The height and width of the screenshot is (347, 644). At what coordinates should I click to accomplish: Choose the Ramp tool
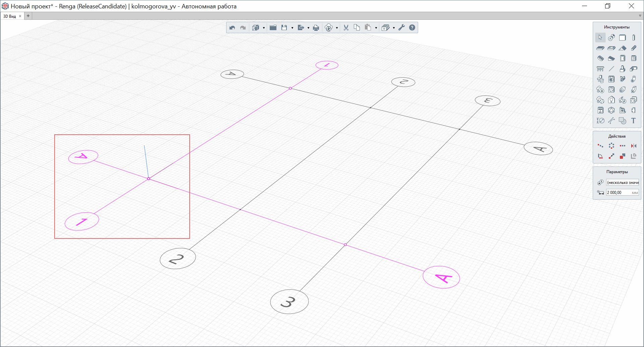point(611,58)
